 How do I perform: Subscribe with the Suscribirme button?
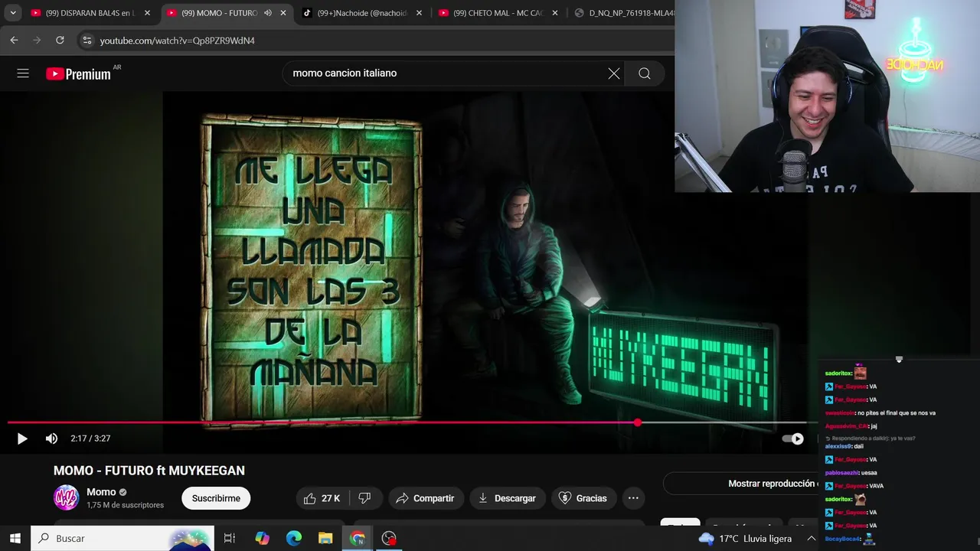pos(216,498)
